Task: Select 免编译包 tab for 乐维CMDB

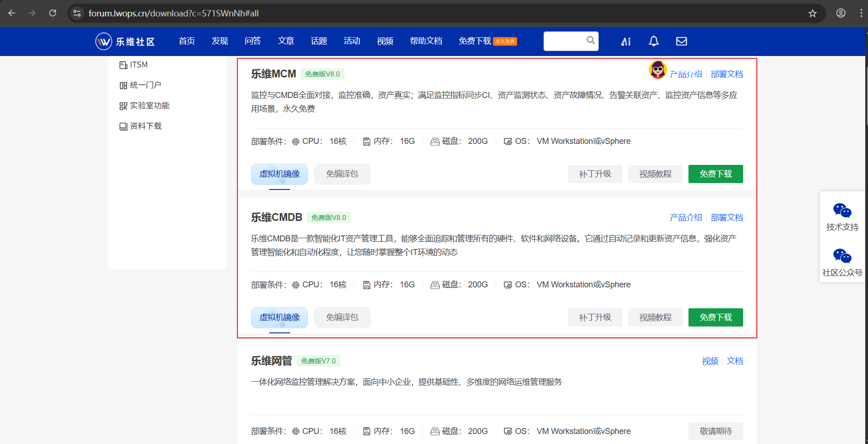Action: pyautogui.click(x=342, y=317)
